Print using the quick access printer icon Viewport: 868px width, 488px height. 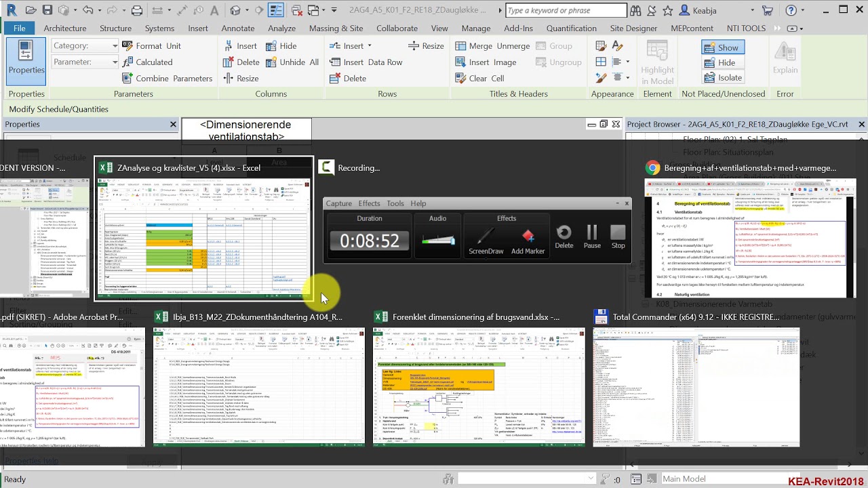[137, 10]
